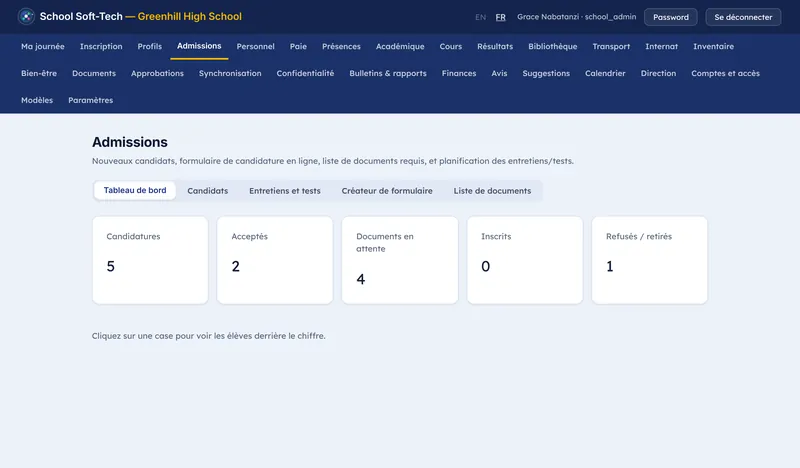Click the Documents en attente card
The height and width of the screenshot is (468, 800).
pyautogui.click(x=400, y=260)
